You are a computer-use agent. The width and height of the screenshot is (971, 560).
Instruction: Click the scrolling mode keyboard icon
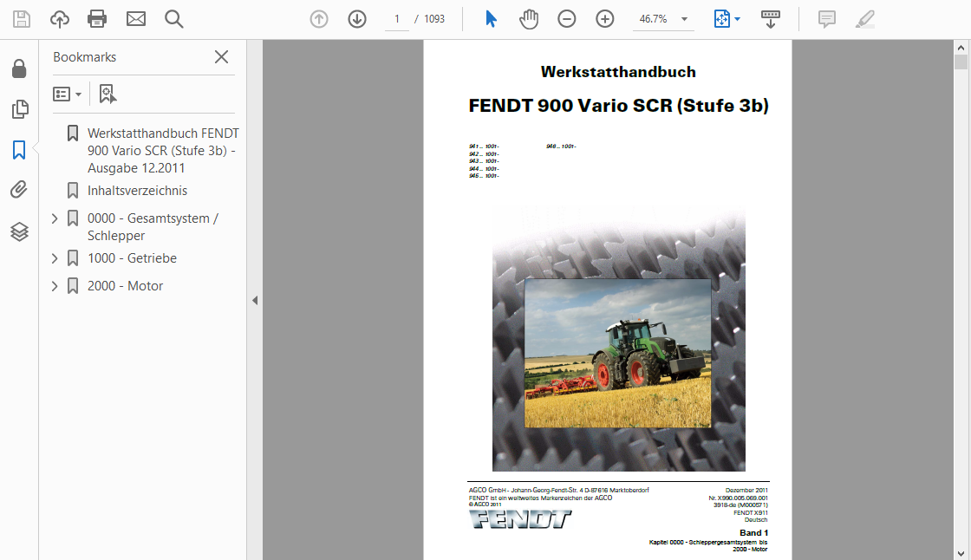tap(771, 19)
